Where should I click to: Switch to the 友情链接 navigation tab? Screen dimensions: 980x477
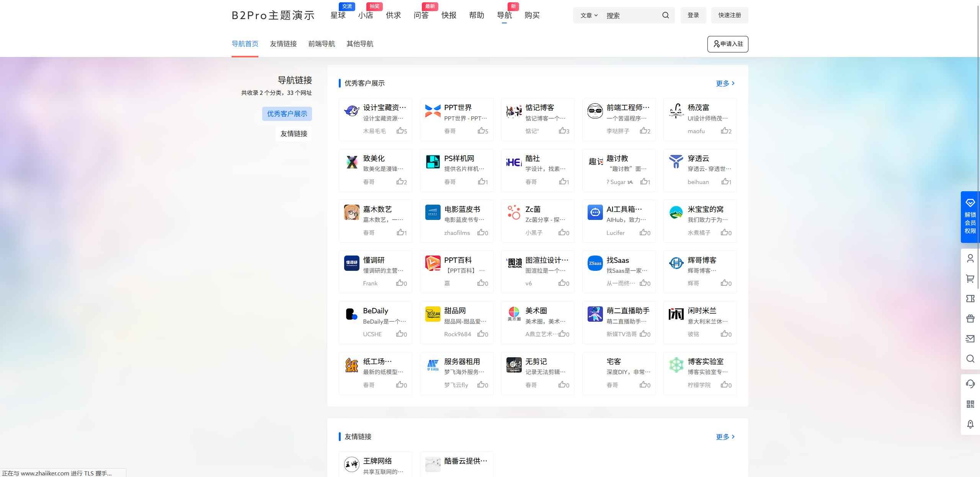pos(283,44)
